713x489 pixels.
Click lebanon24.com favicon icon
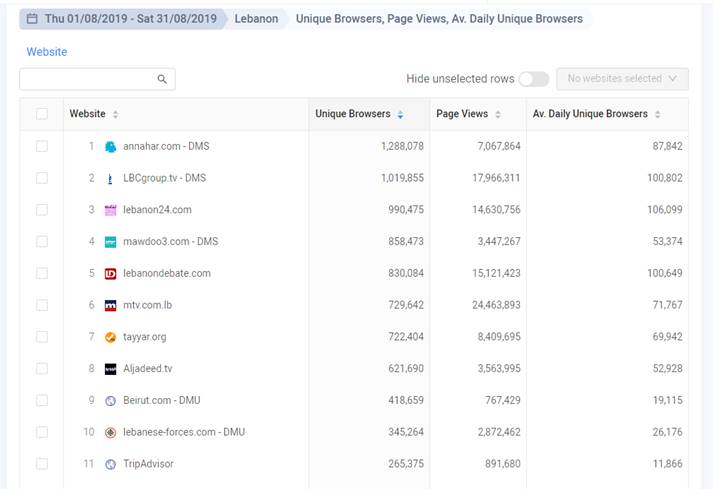(x=110, y=210)
